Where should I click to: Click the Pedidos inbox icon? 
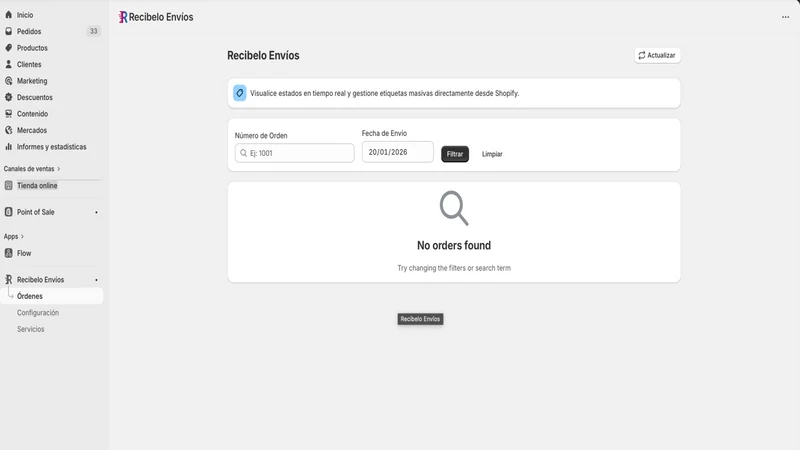9,31
